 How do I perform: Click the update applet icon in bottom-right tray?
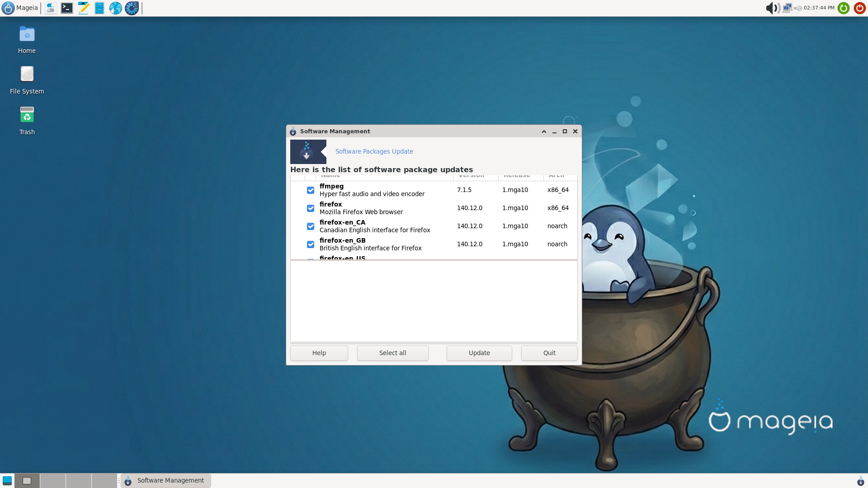860,480
